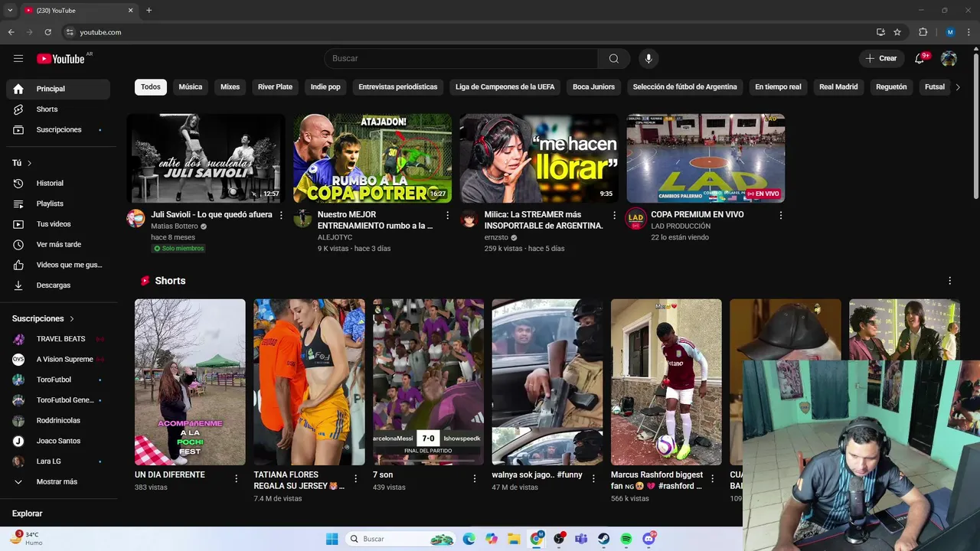Open options for Juli Savioli video
Viewport: 980px width, 551px height.
tap(281, 216)
